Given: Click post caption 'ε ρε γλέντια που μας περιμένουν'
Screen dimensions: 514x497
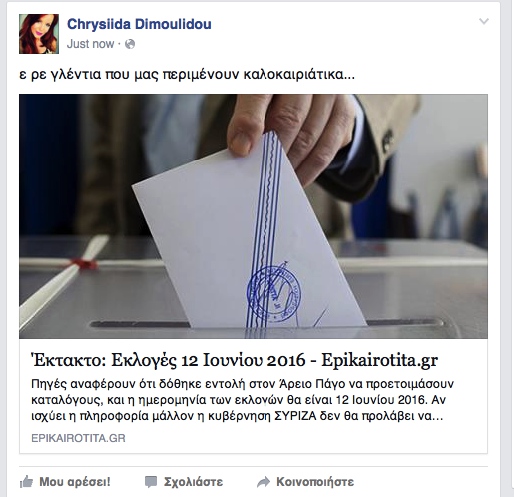Looking at the screenshot, I should pyautogui.click(x=130, y=75).
